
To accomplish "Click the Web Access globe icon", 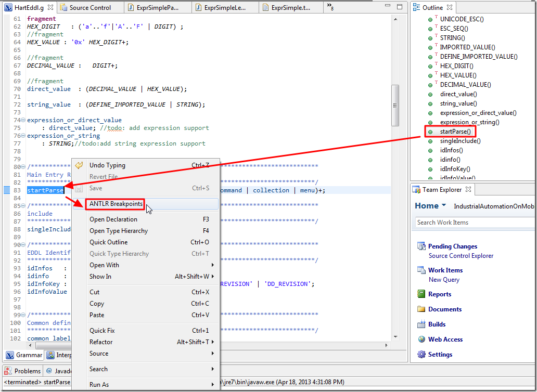I will coord(421,339).
